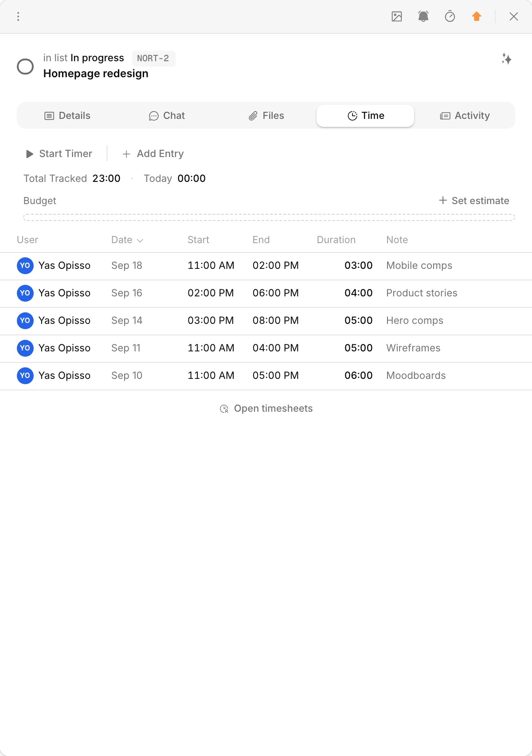Switch to the Files tab
The width and height of the screenshot is (532, 756).
266,116
